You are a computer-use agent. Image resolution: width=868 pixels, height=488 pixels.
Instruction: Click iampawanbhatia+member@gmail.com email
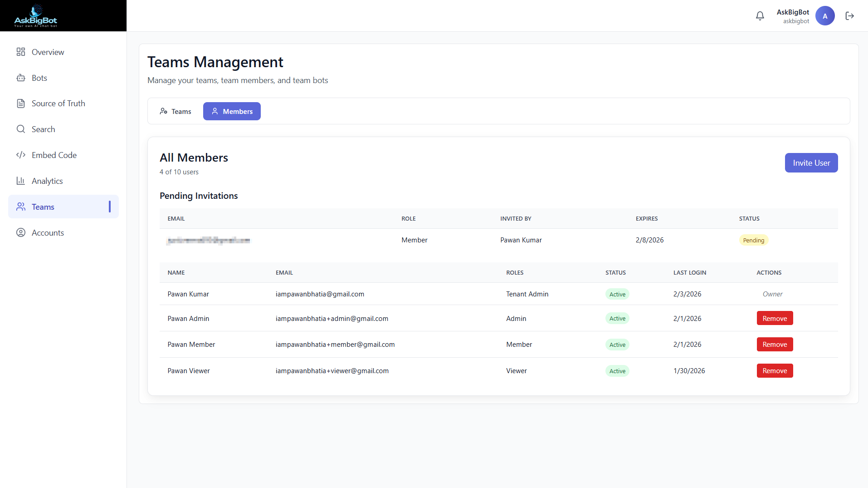[335, 345]
